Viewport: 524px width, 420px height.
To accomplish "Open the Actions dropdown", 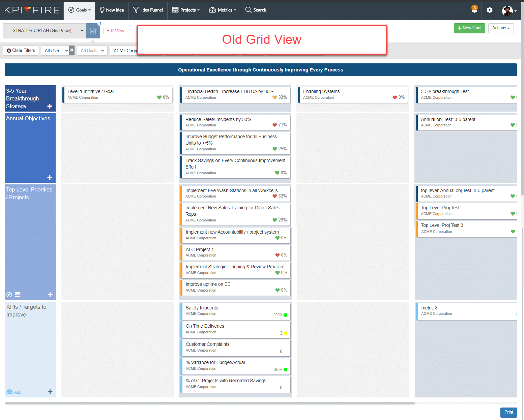I will pyautogui.click(x=501, y=28).
